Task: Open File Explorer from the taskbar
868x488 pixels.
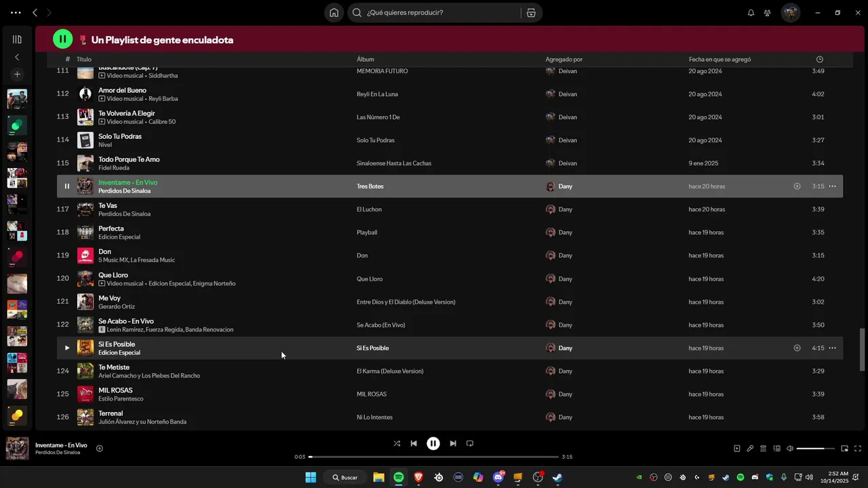Action: (378, 477)
